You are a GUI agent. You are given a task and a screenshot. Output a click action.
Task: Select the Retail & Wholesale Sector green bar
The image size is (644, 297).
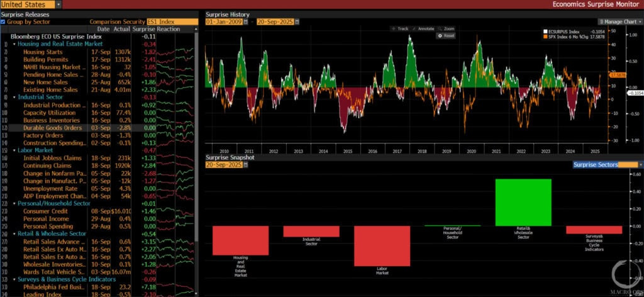(523, 202)
